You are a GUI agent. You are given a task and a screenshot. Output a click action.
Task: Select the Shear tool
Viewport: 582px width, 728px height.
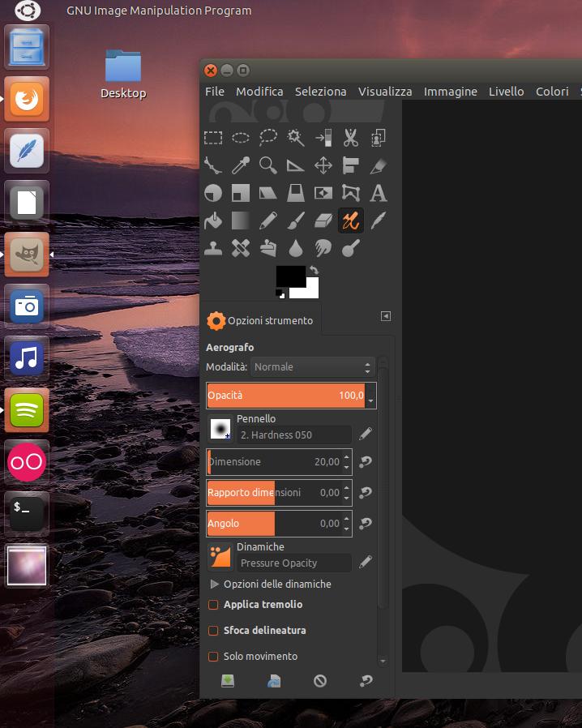coord(268,193)
